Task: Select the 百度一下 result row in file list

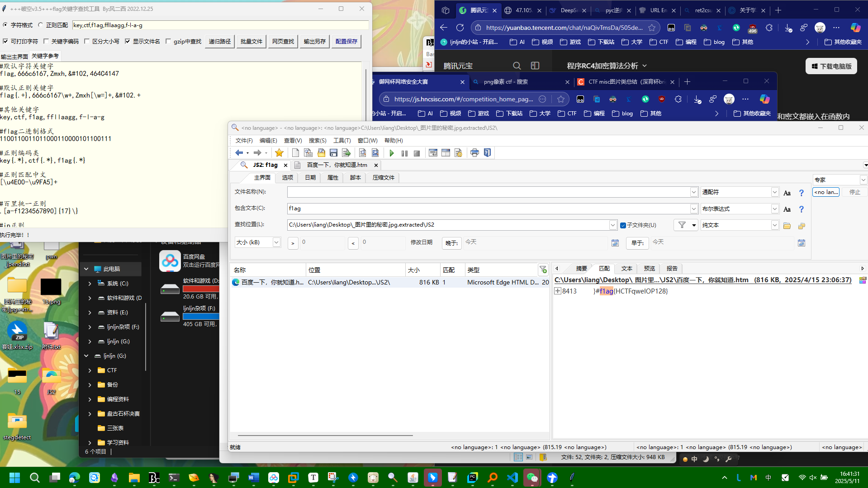Action: 389,282
